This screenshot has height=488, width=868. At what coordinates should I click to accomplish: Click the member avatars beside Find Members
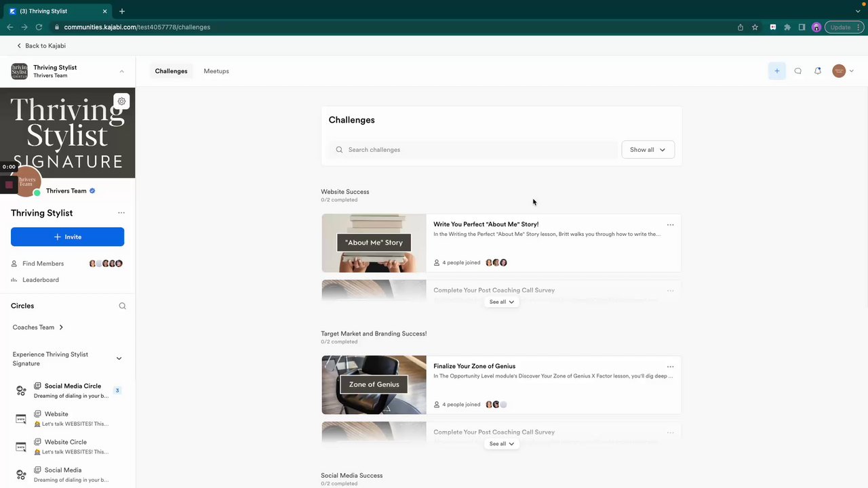[x=106, y=264]
